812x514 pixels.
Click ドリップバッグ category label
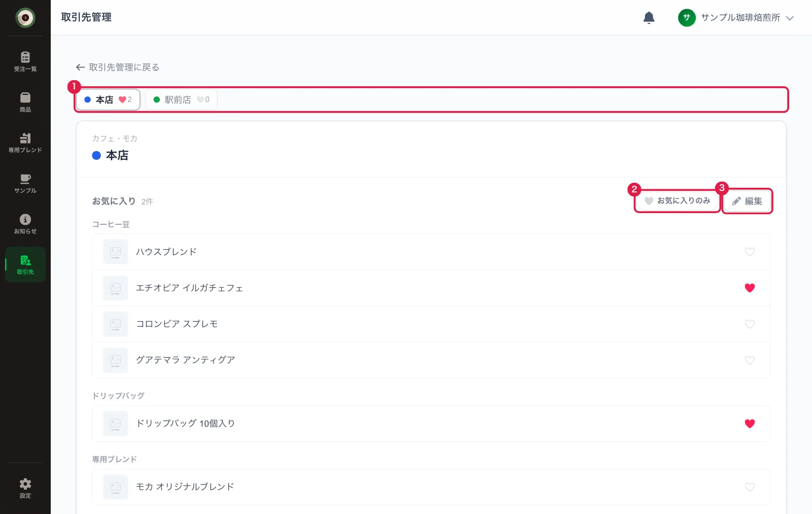point(118,396)
